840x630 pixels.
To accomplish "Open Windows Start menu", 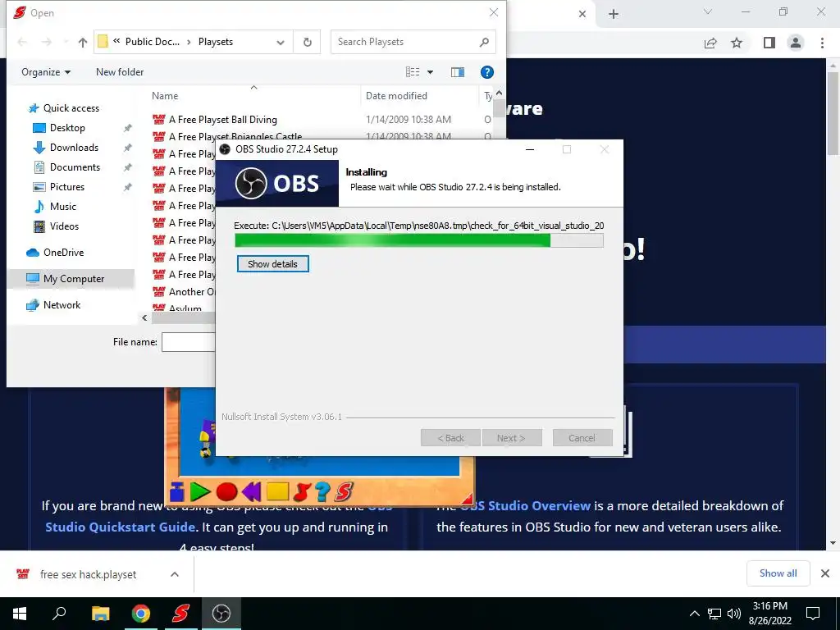I will [20, 614].
